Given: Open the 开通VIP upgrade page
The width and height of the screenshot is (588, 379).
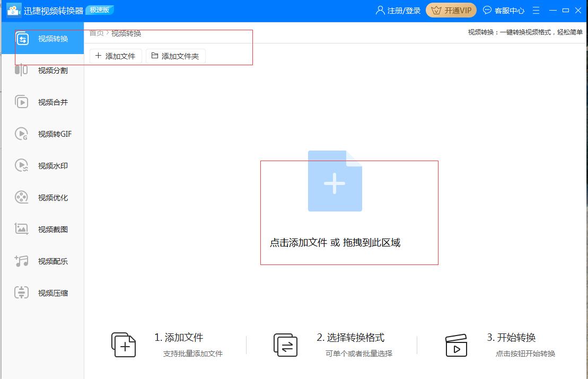Looking at the screenshot, I should tap(451, 10).
